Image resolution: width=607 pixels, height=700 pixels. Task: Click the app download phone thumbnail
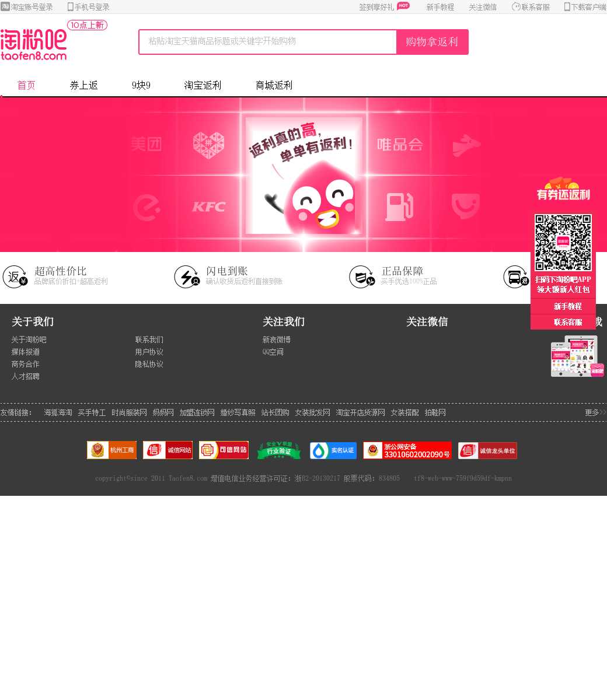click(577, 356)
